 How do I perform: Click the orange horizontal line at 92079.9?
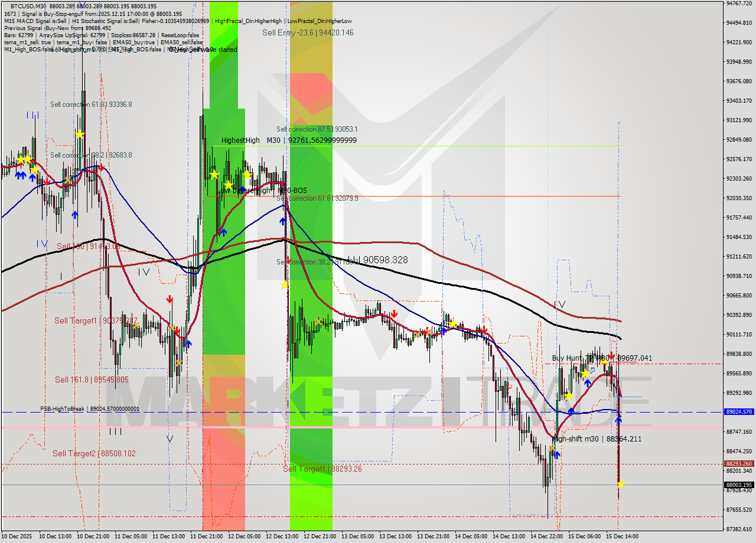point(413,195)
